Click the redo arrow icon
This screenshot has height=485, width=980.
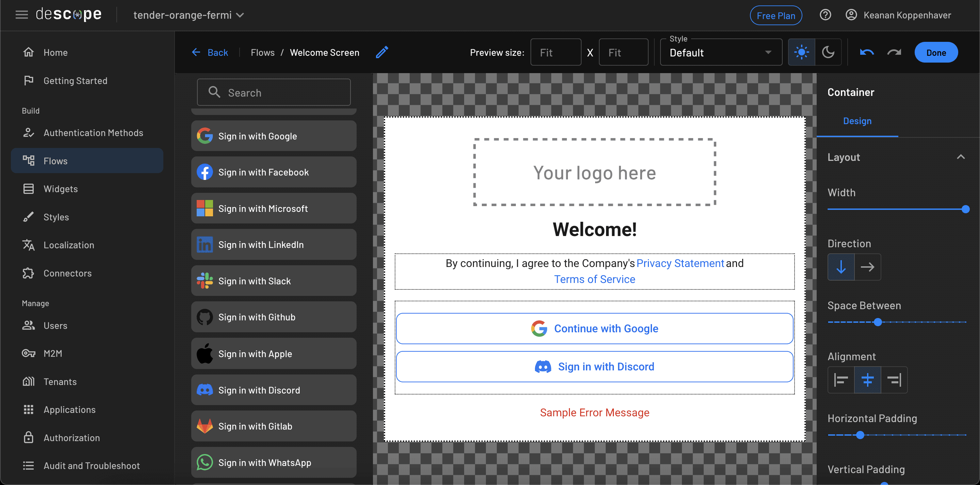(x=894, y=52)
